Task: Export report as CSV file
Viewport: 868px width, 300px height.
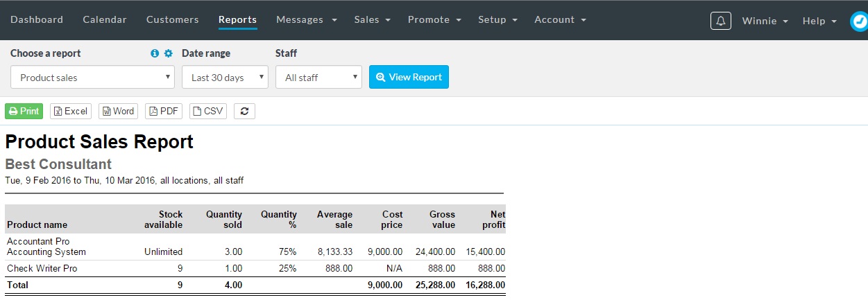Action: (x=208, y=111)
